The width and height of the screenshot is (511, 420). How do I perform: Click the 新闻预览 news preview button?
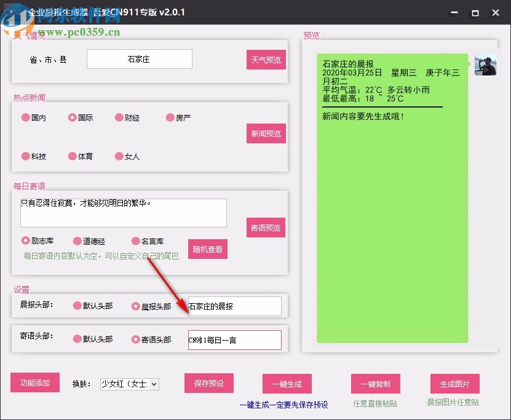[x=266, y=133]
